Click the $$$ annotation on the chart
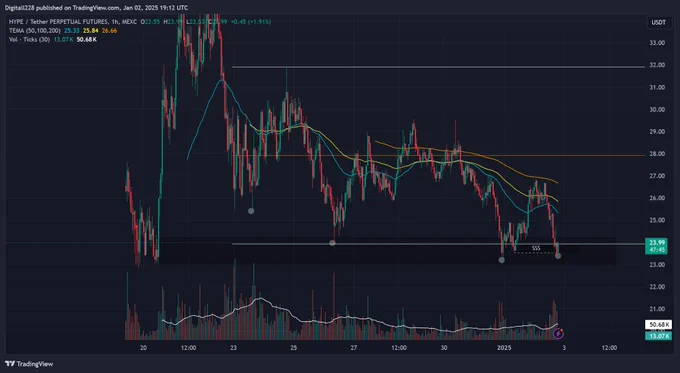Viewport: 680px width, 373px height. pyautogui.click(x=536, y=249)
